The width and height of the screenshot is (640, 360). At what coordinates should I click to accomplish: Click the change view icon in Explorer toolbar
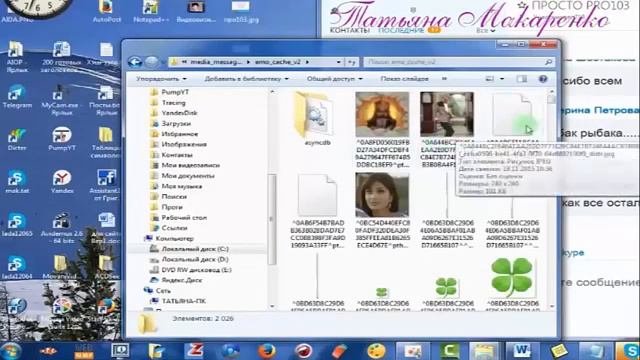(490, 79)
